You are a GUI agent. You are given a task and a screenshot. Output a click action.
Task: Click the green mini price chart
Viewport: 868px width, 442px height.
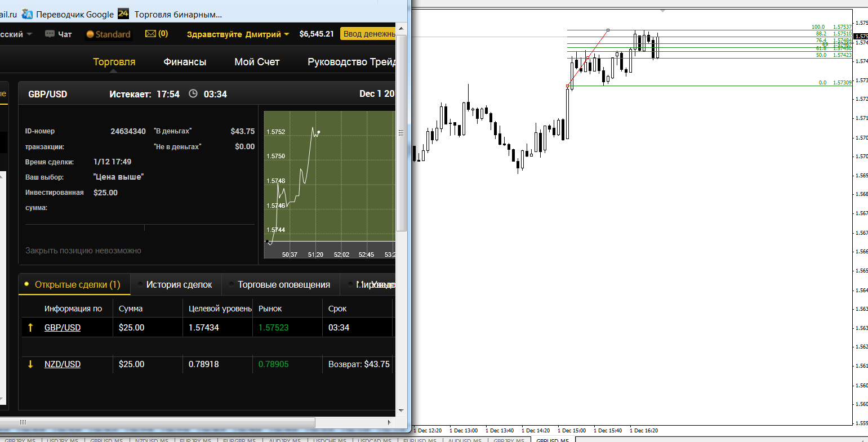[x=330, y=185]
